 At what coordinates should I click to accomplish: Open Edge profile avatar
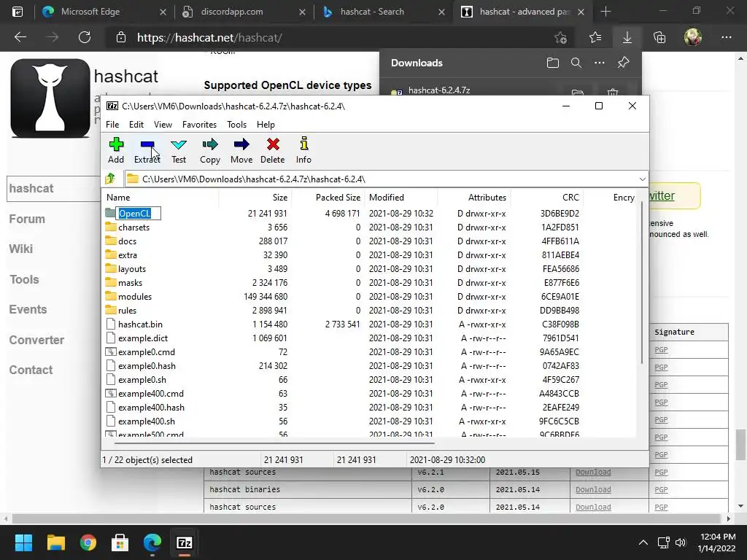(x=693, y=37)
